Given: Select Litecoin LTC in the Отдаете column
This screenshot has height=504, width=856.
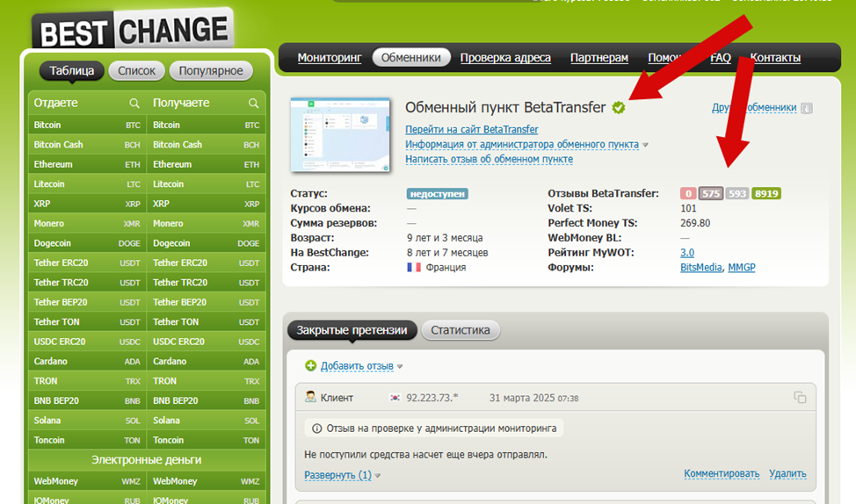Looking at the screenshot, I should click(87, 184).
